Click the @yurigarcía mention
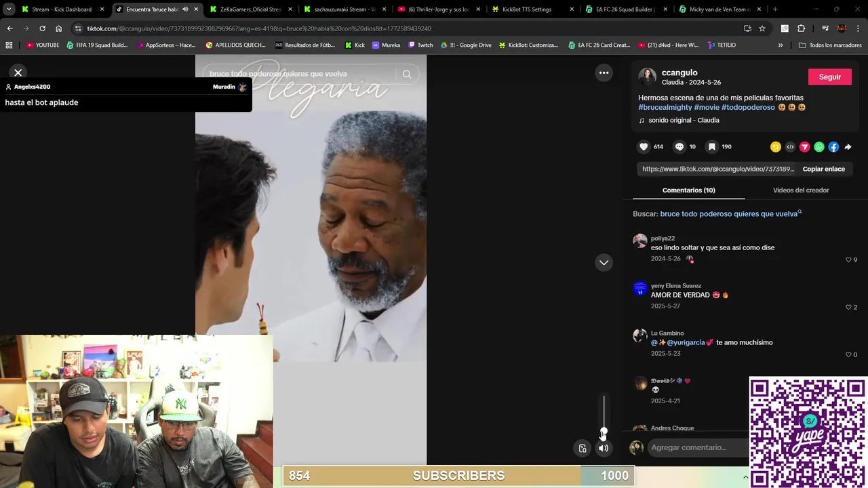This screenshot has width=868, height=488. 686,343
